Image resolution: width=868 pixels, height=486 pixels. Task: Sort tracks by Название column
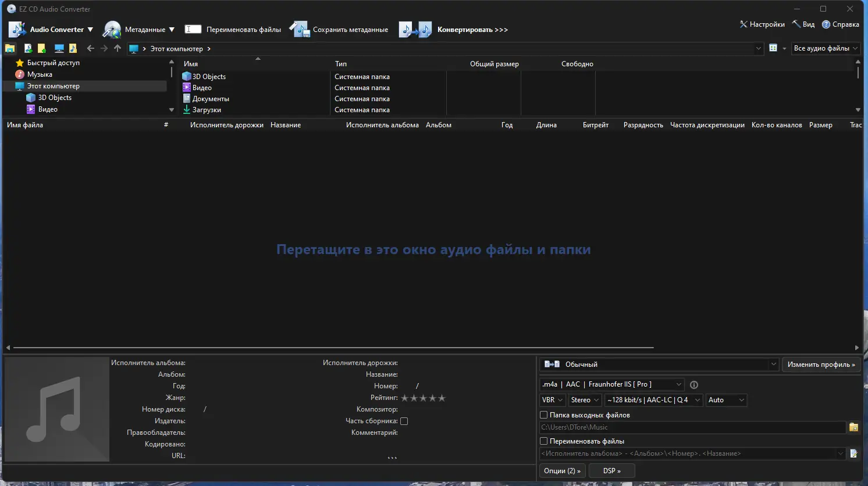286,125
